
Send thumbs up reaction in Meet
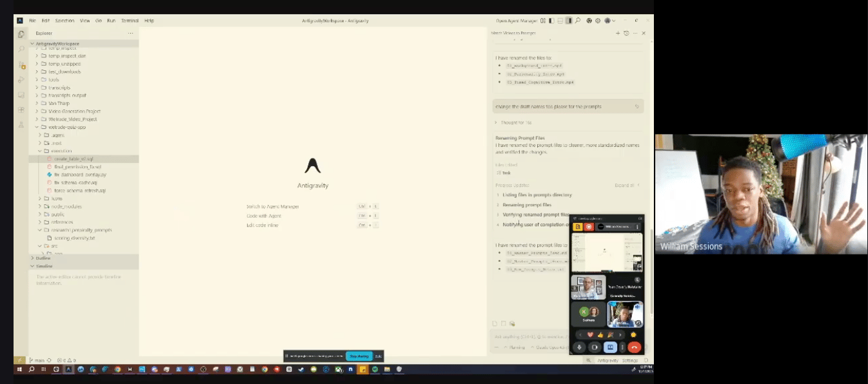pyautogui.click(x=600, y=334)
